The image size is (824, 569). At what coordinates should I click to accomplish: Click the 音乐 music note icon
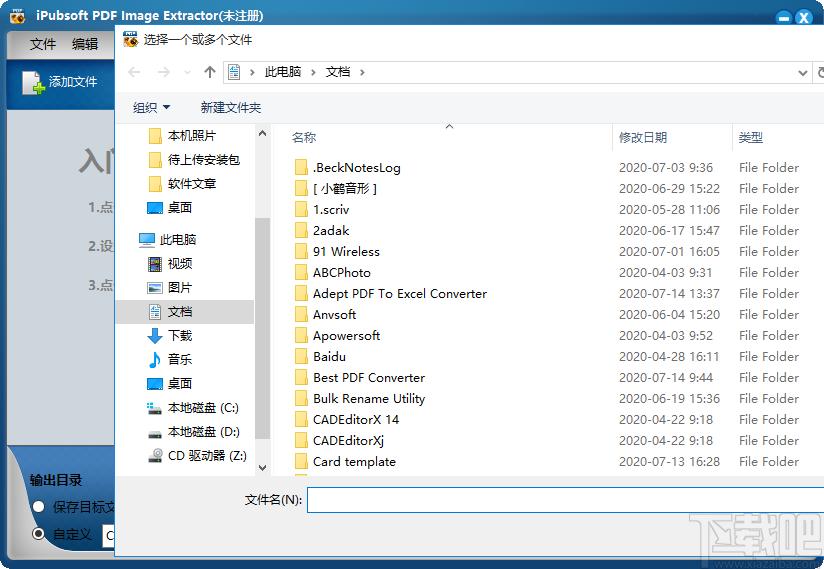point(155,359)
